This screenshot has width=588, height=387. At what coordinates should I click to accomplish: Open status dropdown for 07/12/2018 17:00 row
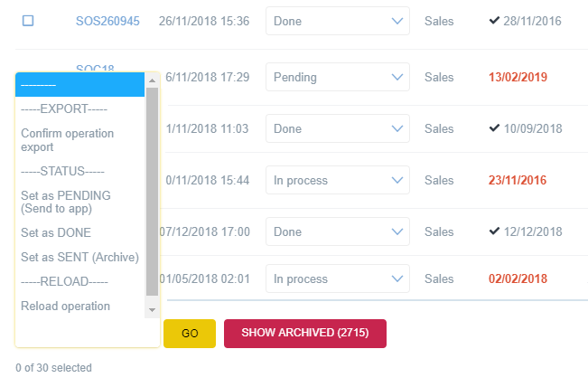coord(337,231)
